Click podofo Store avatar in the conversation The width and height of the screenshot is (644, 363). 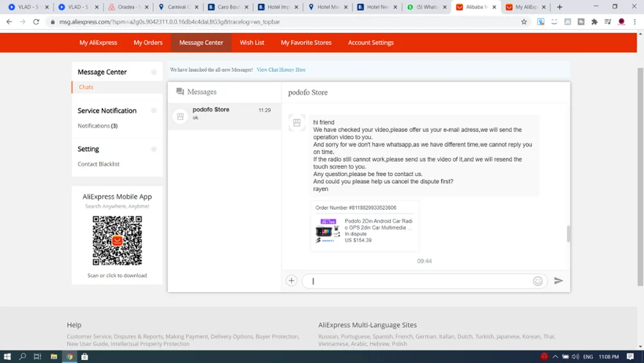(x=296, y=123)
